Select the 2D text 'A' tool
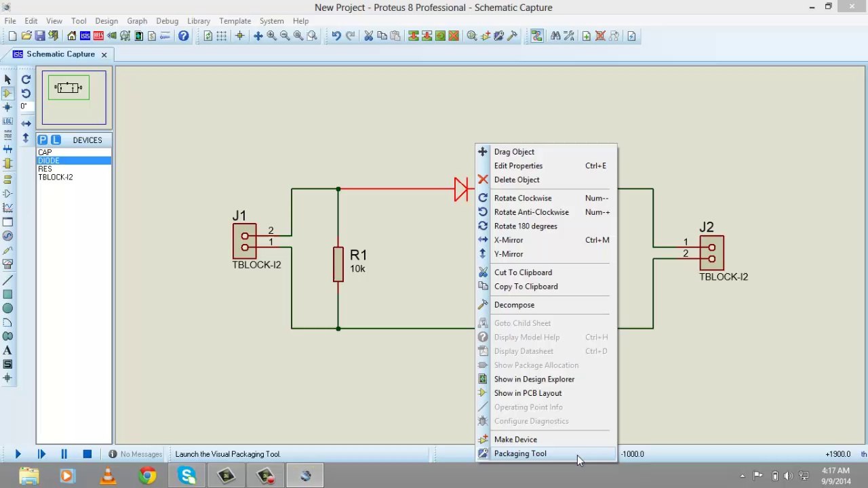 coord(7,350)
